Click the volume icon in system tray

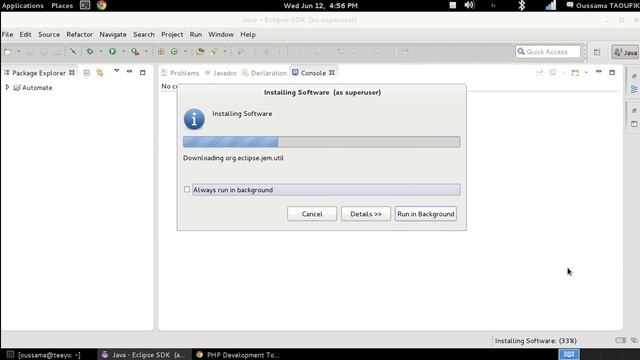[x=469, y=5]
